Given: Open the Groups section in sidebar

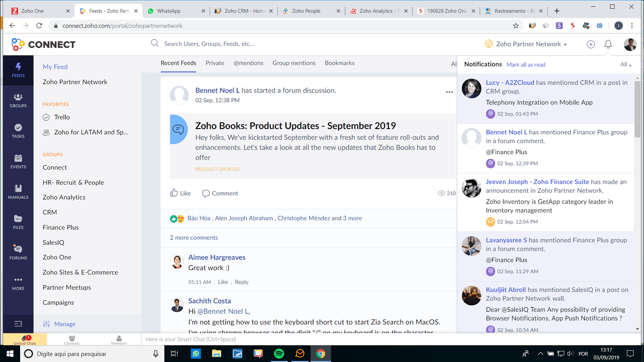Looking at the screenshot, I should [18, 101].
